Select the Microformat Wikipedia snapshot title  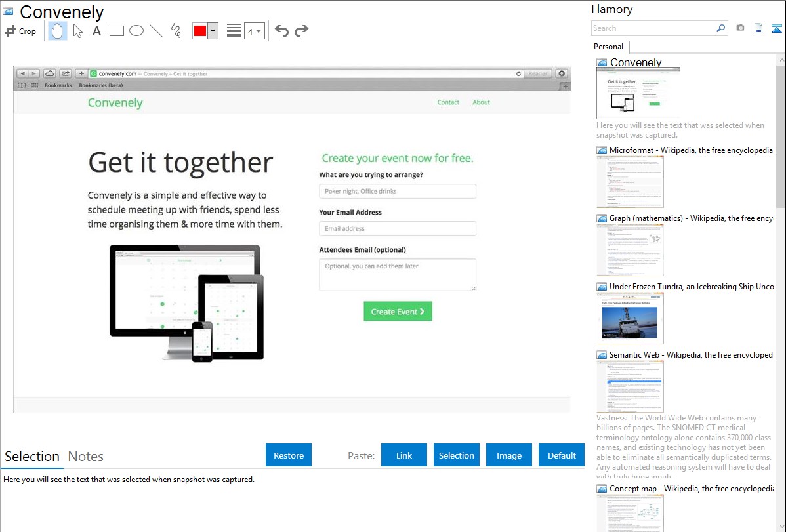pos(691,150)
